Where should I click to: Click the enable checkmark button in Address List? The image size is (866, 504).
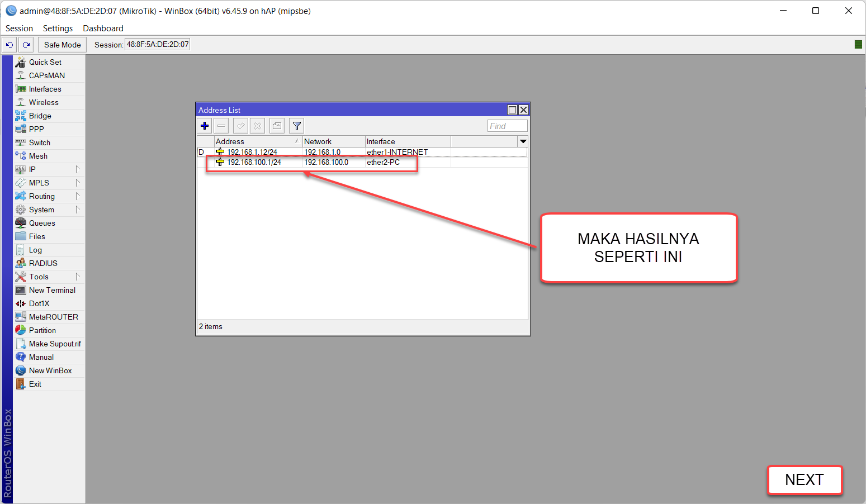click(240, 126)
